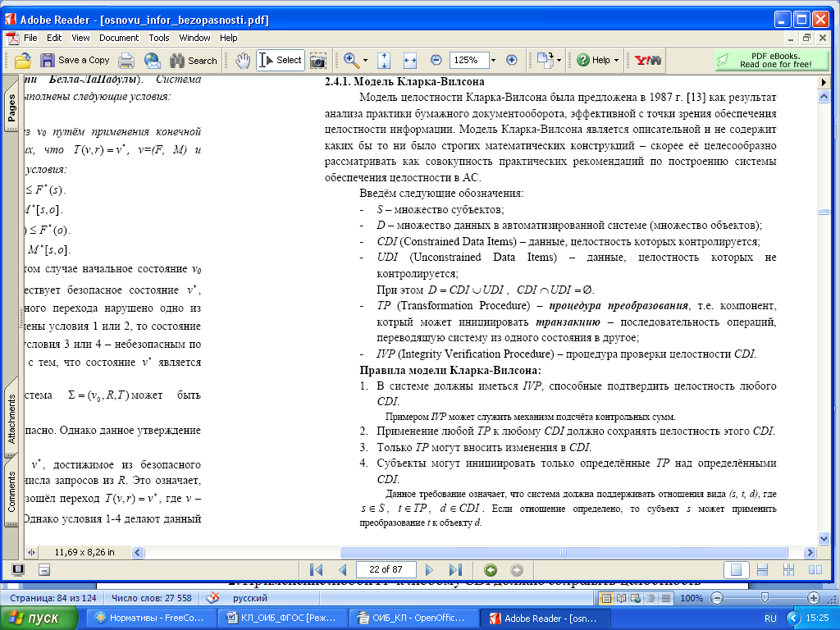Open the View menu

pyautogui.click(x=80, y=38)
